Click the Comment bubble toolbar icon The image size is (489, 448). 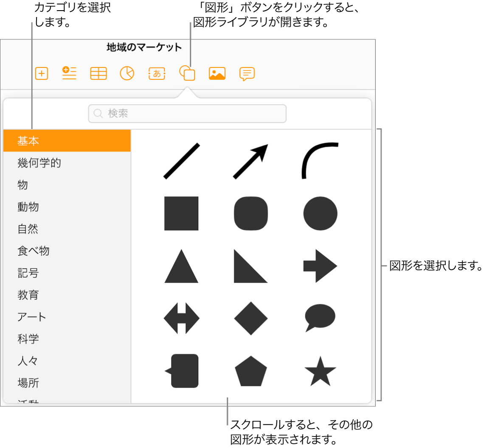point(247,74)
